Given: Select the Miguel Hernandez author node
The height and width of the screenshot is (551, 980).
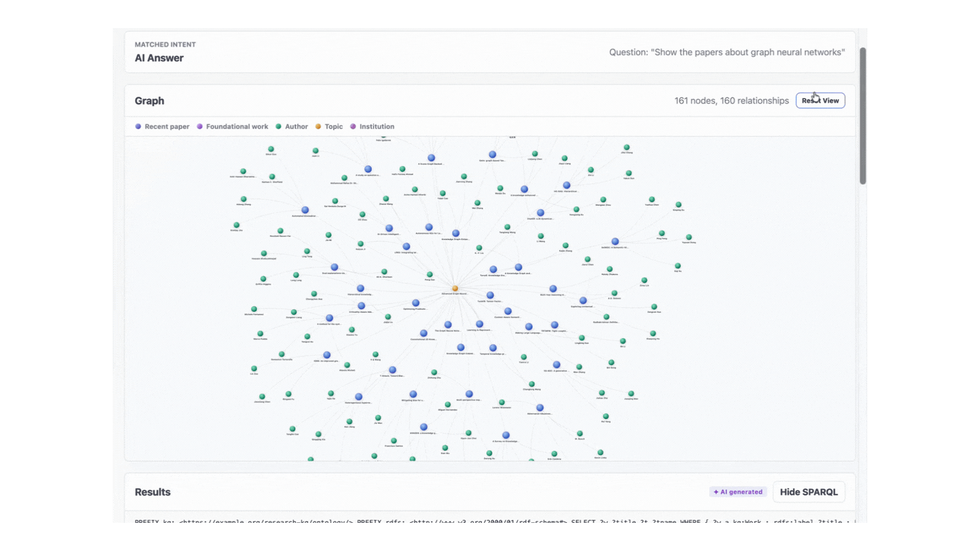Looking at the screenshot, I should tap(448, 405).
